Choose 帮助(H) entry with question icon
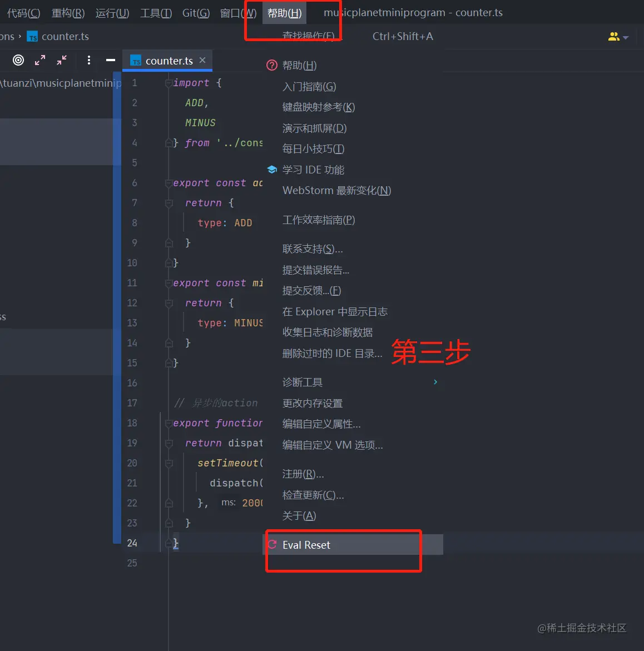The width and height of the screenshot is (644, 651). click(x=354, y=66)
